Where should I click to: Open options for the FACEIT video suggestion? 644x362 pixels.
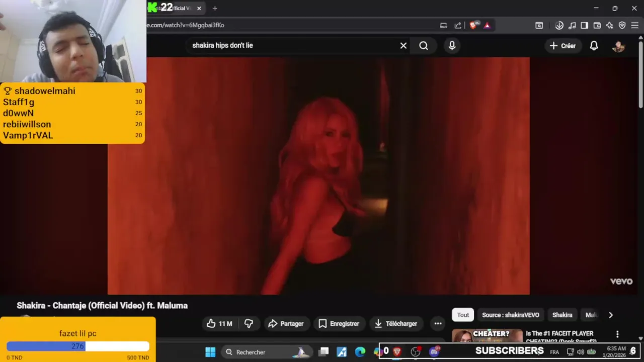[617, 334]
